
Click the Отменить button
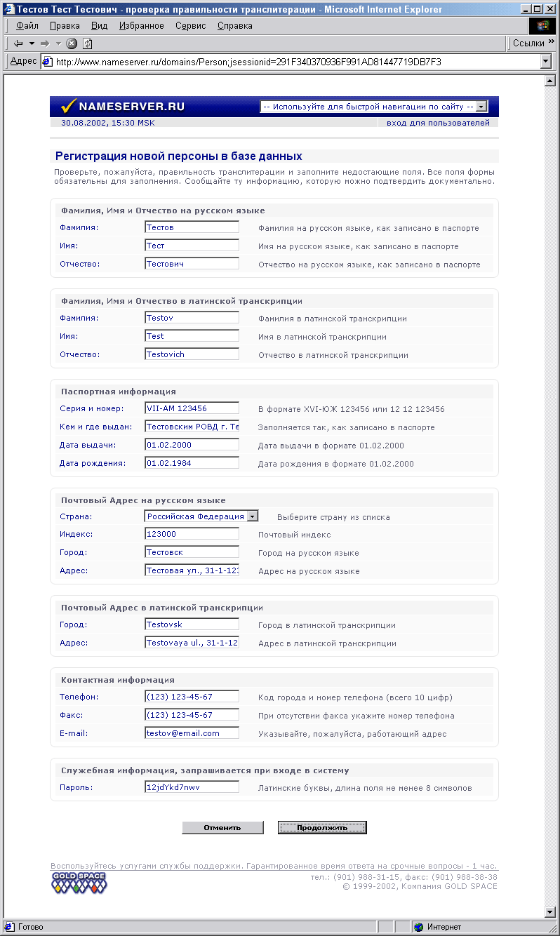[222, 827]
